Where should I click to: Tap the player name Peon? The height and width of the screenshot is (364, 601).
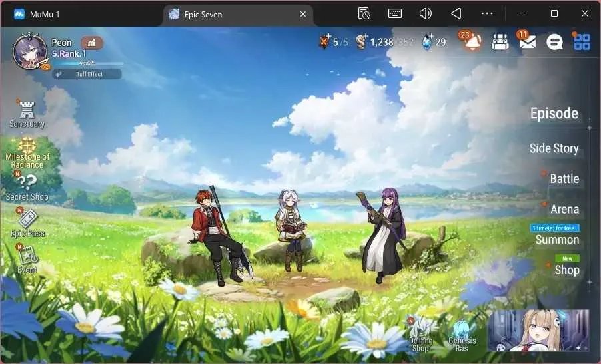point(62,43)
